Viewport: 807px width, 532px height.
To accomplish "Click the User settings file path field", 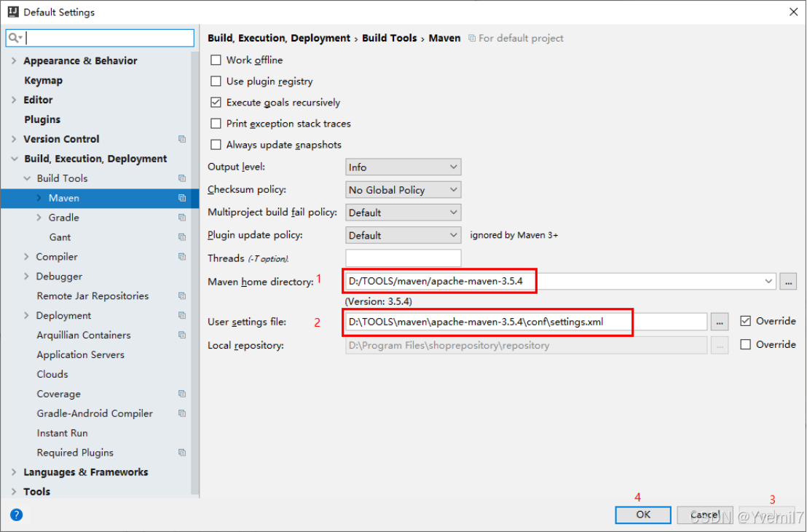I will click(x=526, y=322).
